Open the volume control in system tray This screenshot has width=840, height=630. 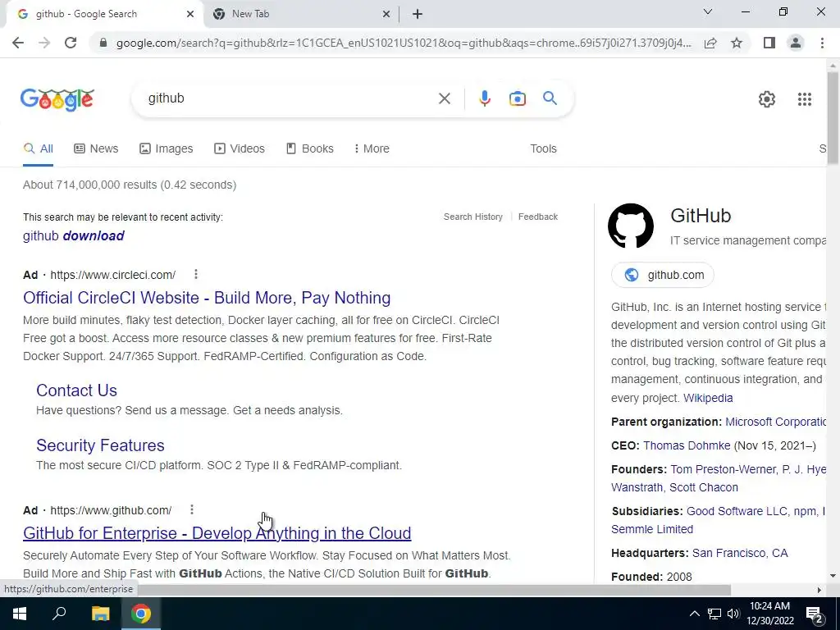[734, 614]
